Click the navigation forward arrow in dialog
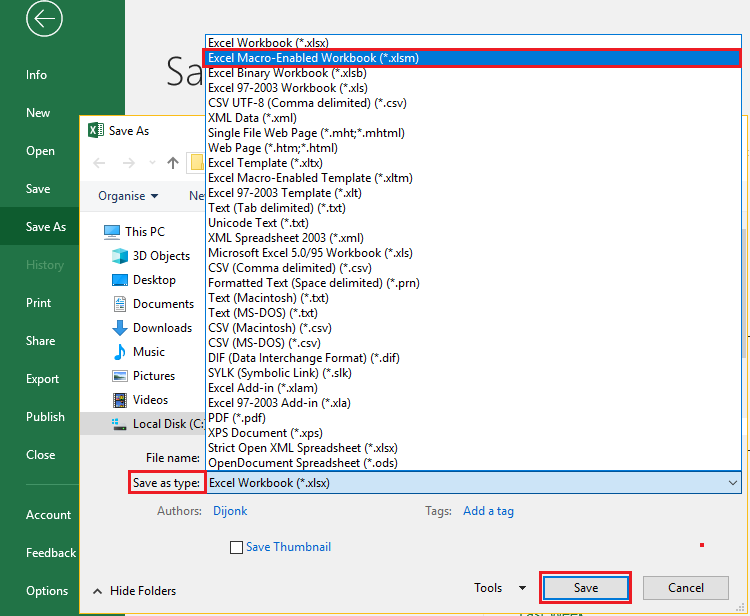 129,163
